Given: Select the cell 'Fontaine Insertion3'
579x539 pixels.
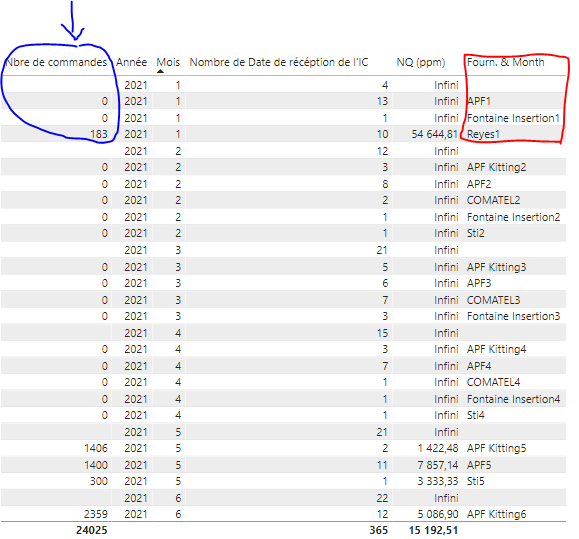Looking at the screenshot, I should pyautogui.click(x=513, y=316).
